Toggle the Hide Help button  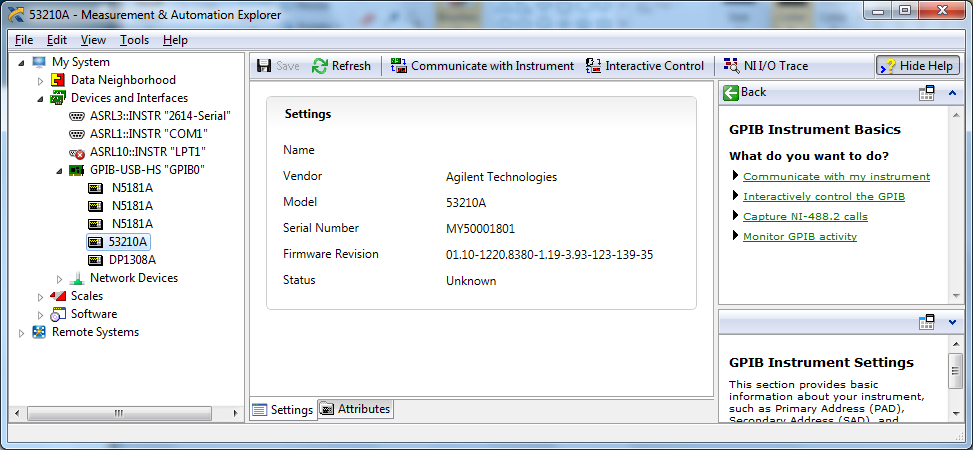coord(918,66)
